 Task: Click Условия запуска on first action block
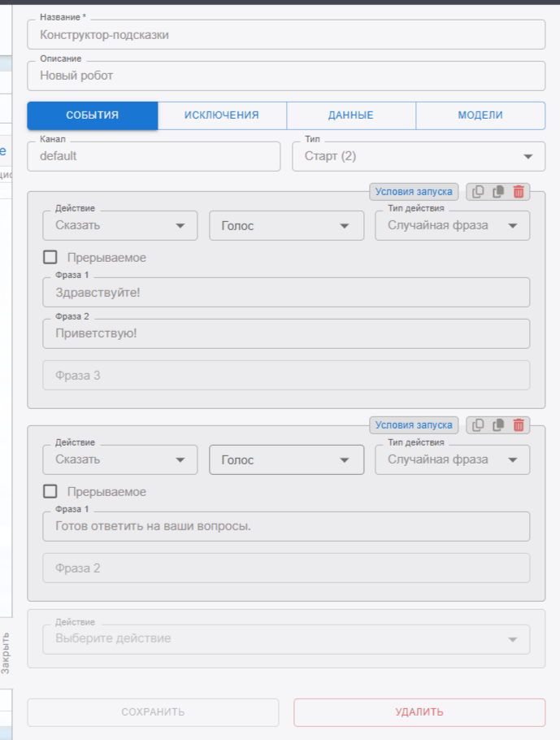(x=414, y=192)
